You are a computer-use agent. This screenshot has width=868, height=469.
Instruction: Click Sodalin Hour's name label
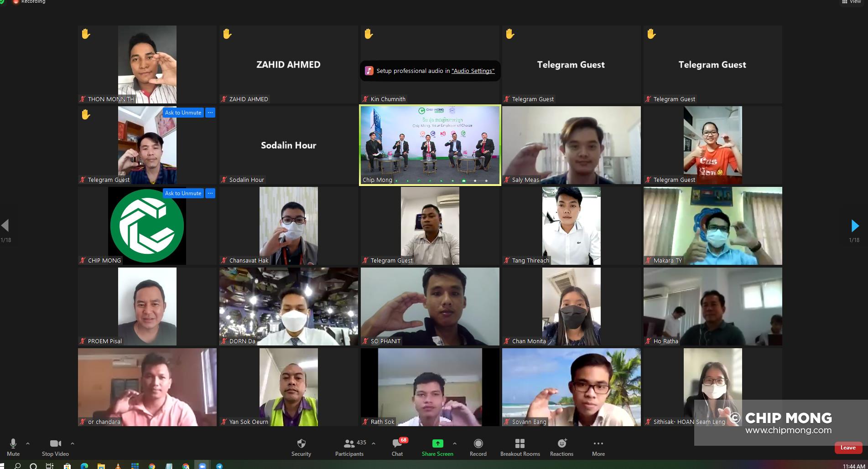coord(247,180)
